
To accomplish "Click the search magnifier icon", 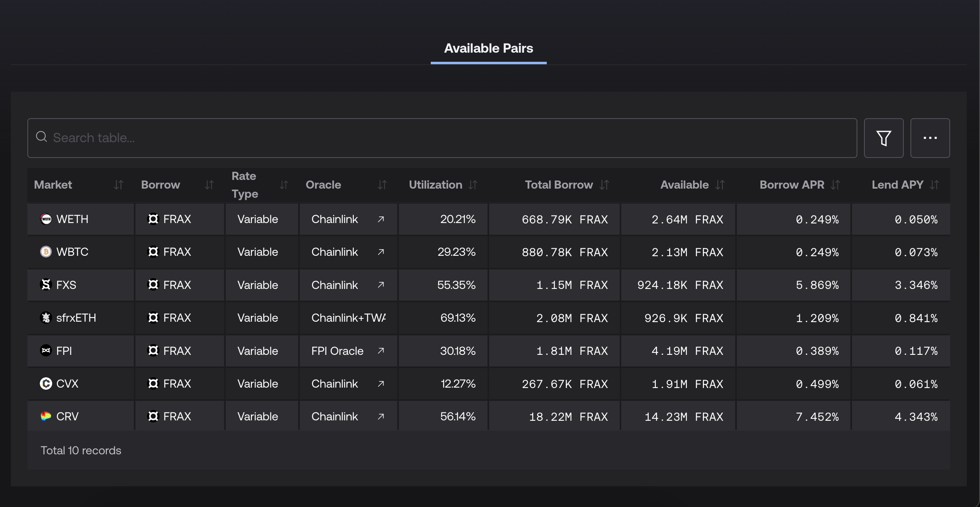I will (41, 136).
